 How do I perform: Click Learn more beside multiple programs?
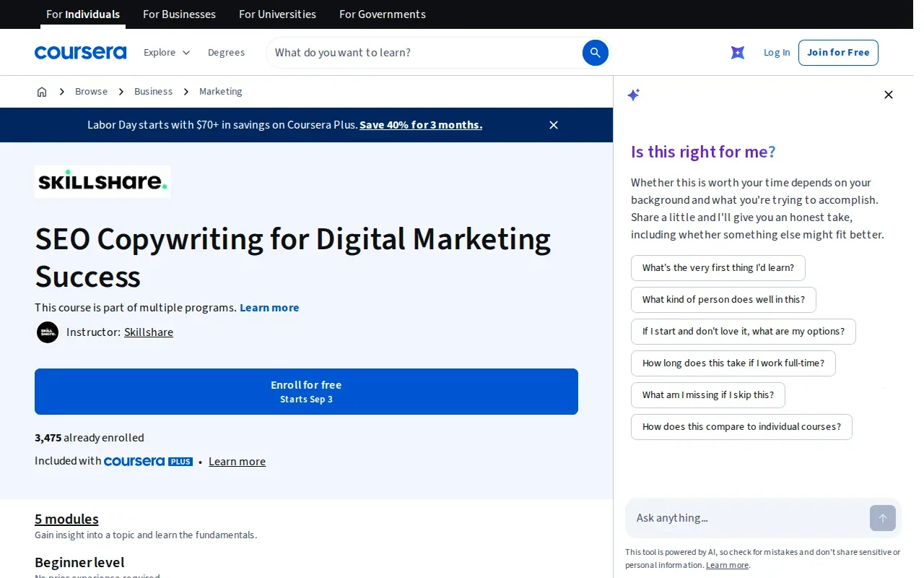tap(269, 308)
